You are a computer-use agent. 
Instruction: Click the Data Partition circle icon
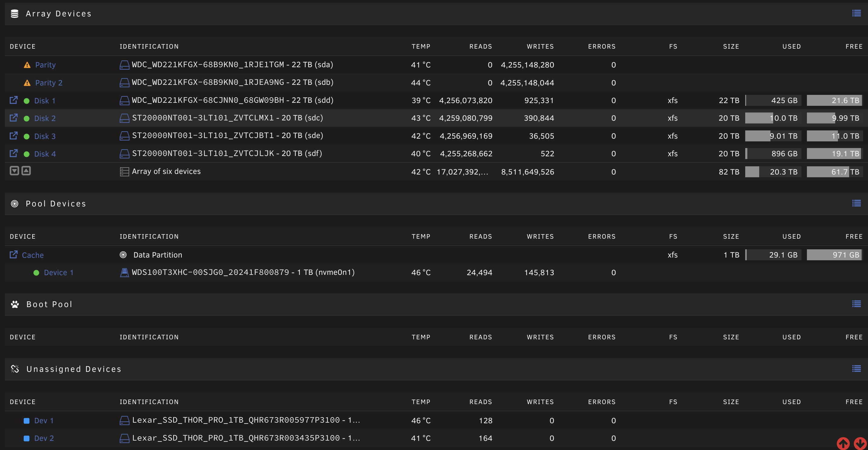[x=123, y=255]
